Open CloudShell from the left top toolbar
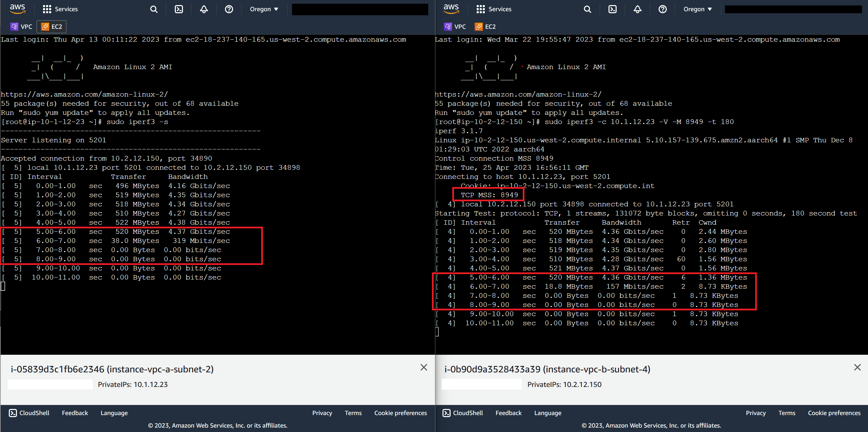Screen dimensions: 868x432 pyautogui.click(x=179, y=9)
